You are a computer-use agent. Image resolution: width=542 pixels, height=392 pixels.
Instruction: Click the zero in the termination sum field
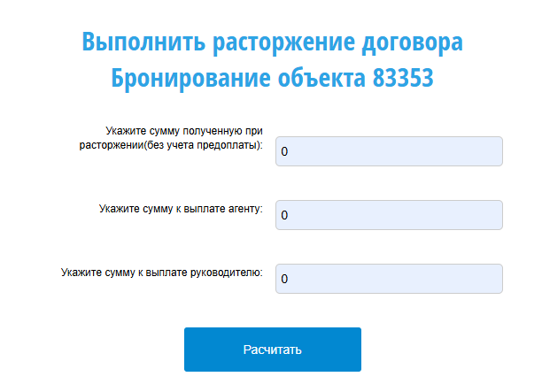(x=284, y=152)
